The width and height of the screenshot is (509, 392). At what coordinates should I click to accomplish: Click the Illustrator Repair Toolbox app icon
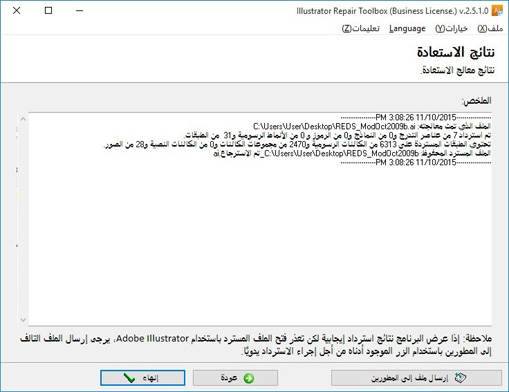(x=497, y=11)
